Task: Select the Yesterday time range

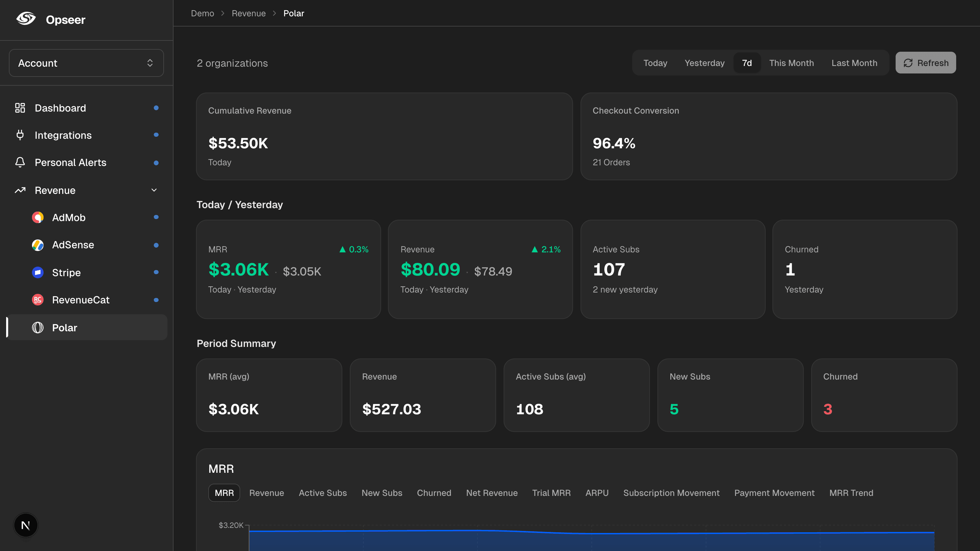Action: [705, 63]
